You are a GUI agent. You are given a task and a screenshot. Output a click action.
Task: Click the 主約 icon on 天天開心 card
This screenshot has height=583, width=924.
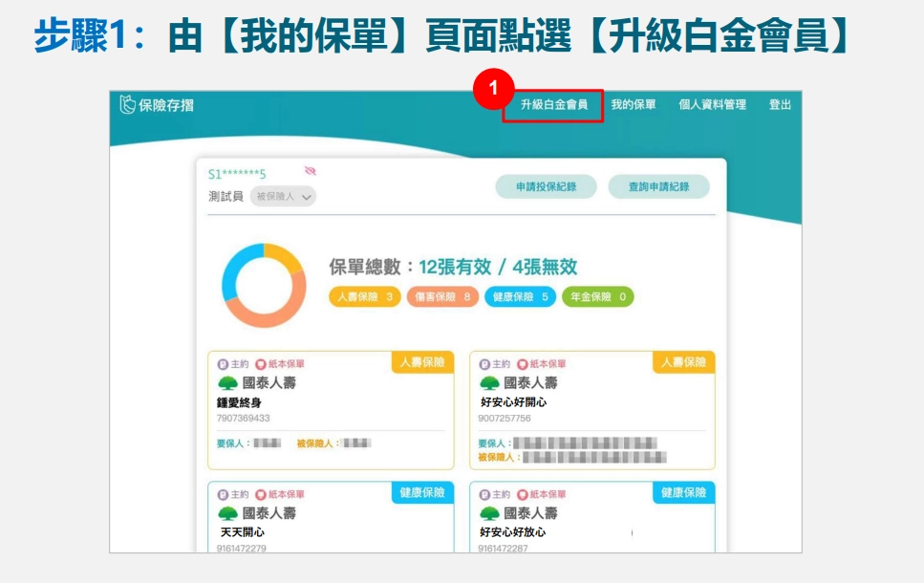(222, 494)
